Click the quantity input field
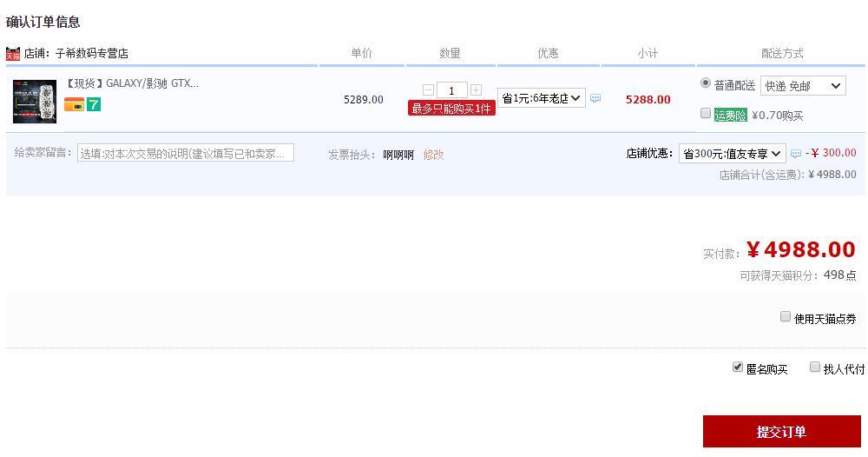The image size is (868, 457). point(451,89)
